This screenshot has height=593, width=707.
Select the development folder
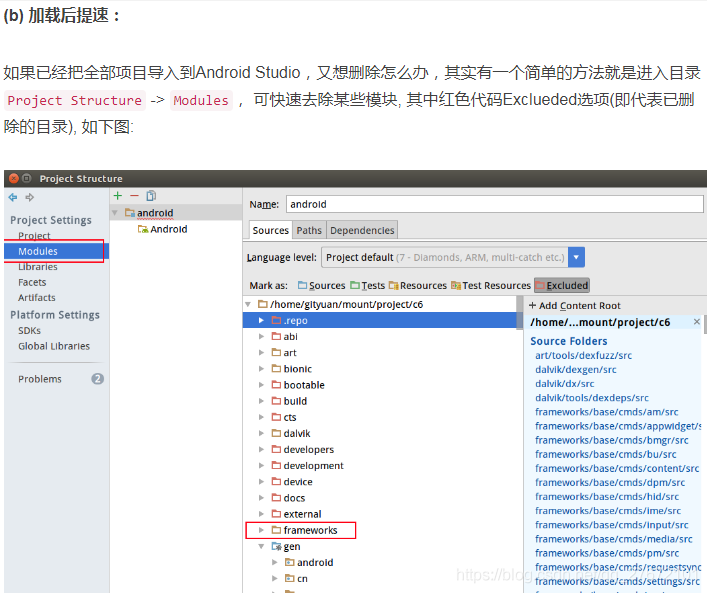click(x=313, y=465)
